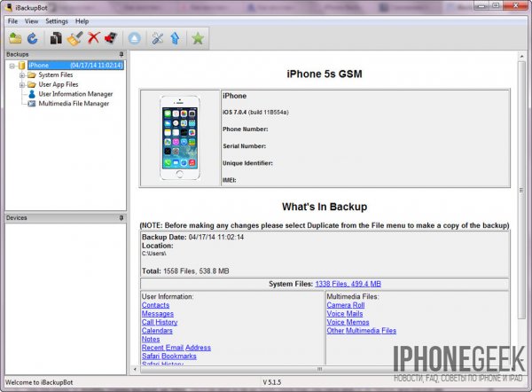Image resolution: width=532 pixels, height=392 pixels.
Task: Click the horizontal scrollbar left arrow
Action: coord(135,369)
